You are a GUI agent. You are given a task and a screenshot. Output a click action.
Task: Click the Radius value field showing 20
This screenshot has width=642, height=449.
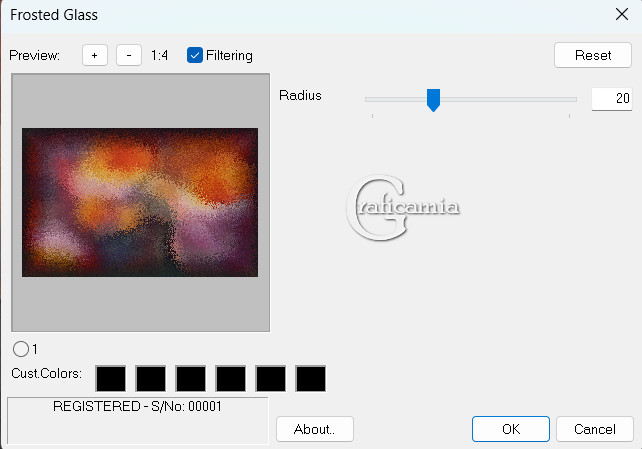(611, 99)
